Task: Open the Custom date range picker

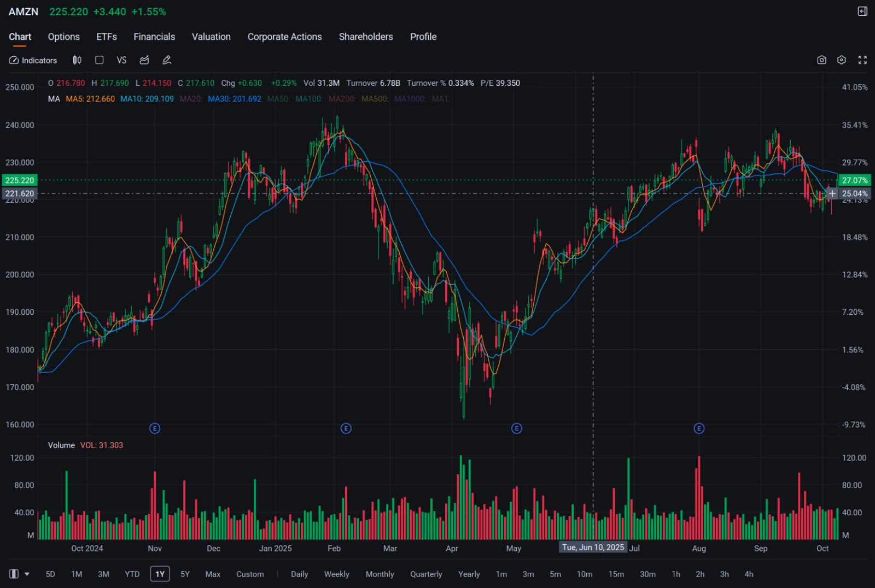Action: coord(250,574)
